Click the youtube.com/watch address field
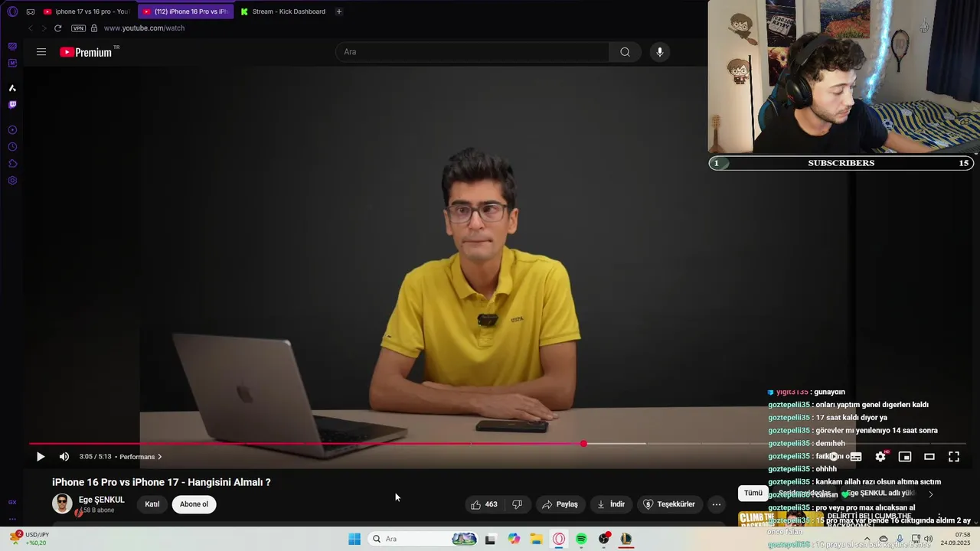 pyautogui.click(x=144, y=28)
